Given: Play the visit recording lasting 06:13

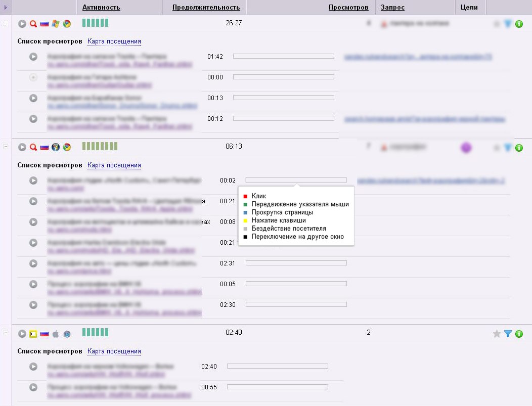Looking at the screenshot, I should pyautogui.click(x=22, y=147).
